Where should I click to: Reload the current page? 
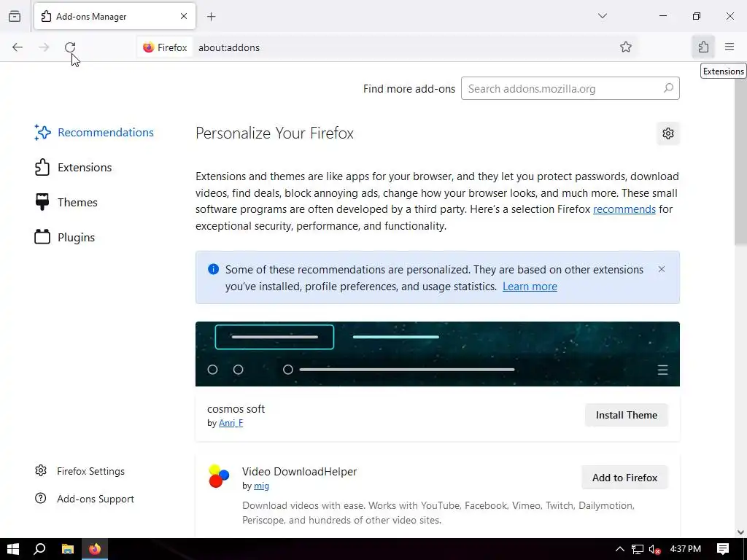pos(70,47)
